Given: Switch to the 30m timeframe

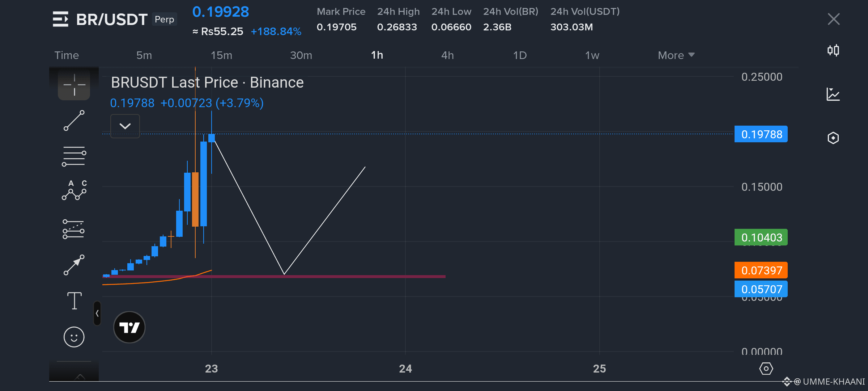Looking at the screenshot, I should (301, 55).
